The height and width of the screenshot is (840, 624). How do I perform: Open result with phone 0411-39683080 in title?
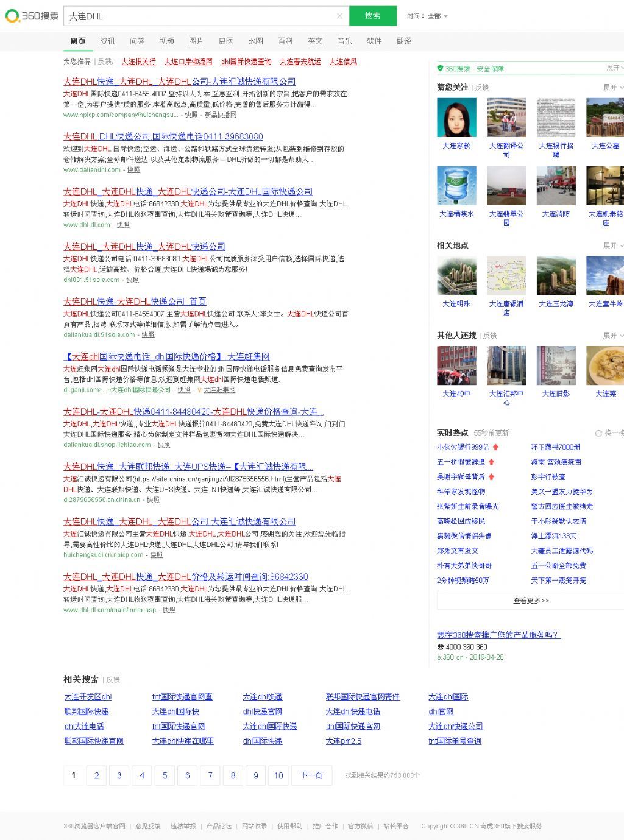163,136
